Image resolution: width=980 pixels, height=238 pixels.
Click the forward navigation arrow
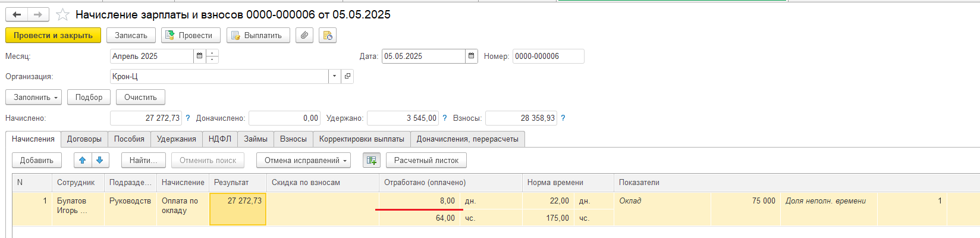click(x=37, y=14)
